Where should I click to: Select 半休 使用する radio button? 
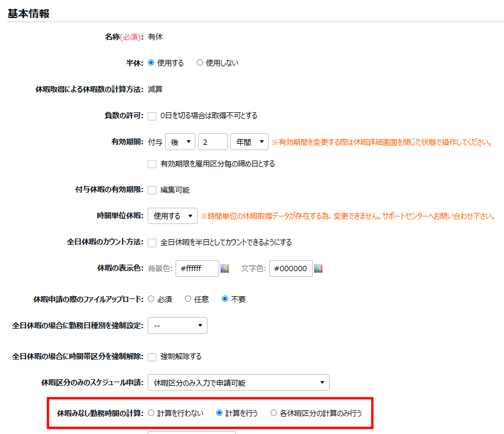(152, 63)
